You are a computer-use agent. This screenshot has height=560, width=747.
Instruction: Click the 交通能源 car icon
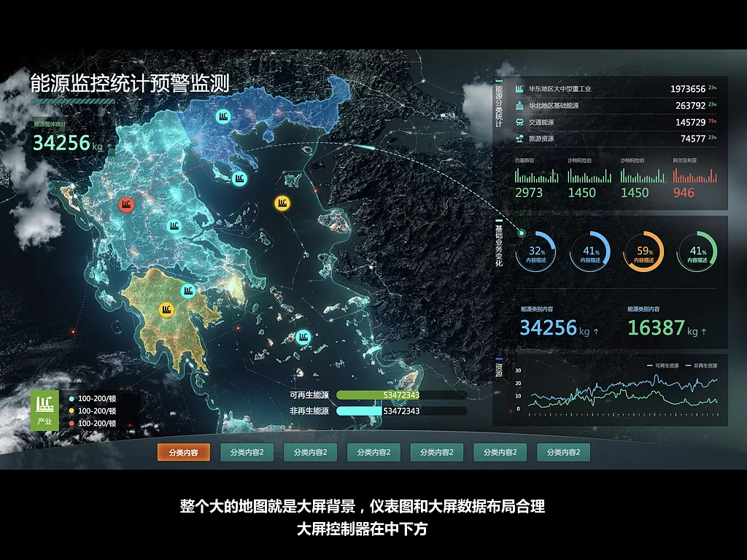(x=519, y=122)
